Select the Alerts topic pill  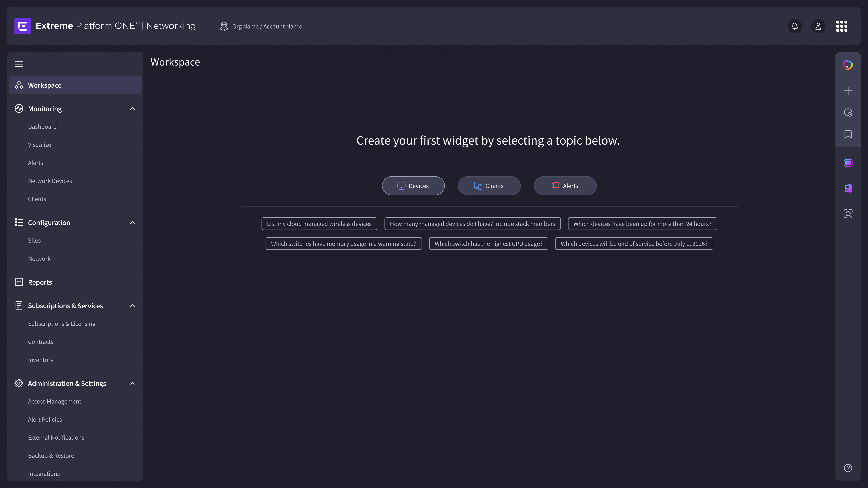pyautogui.click(x=565, y=186)
